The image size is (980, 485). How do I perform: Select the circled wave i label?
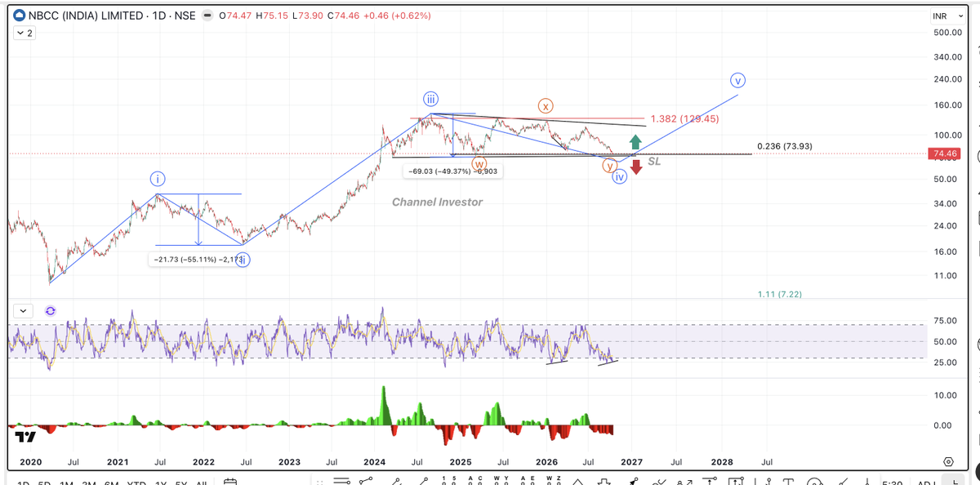tap(158, 178)
